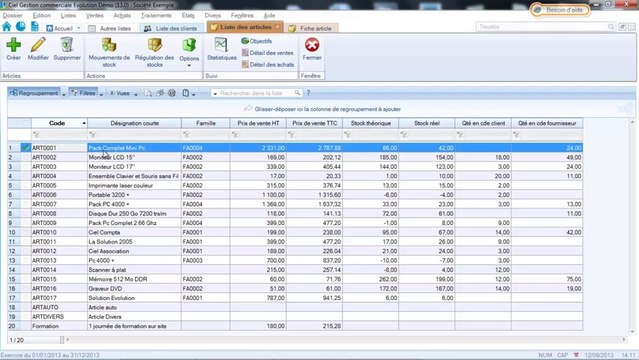Image resolution: width=639 pixels, height=360 pixels.
Task: Tick the checkbox for row ART0002
Action: pos(26,157)
